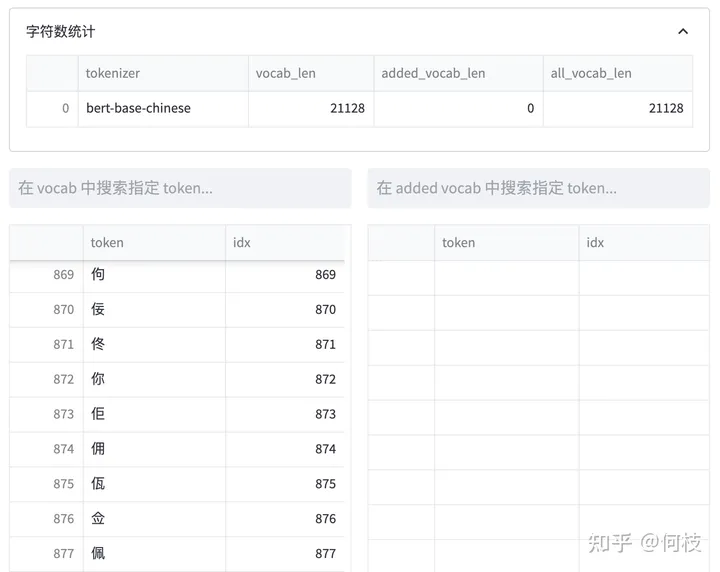Image resolution: width=720 pixels, height=572 pixels.
Task: Click the idx cell showing 871
Action: click(285, 344)
